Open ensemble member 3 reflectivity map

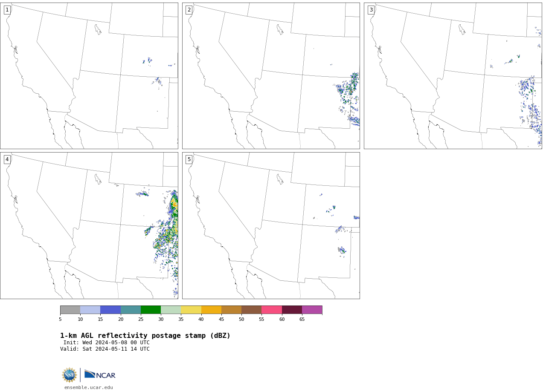pos(453,76)
